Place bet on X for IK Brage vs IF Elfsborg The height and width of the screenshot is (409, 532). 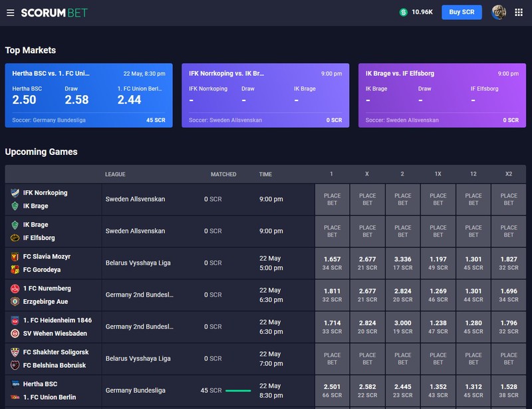[x=368, y=231]
